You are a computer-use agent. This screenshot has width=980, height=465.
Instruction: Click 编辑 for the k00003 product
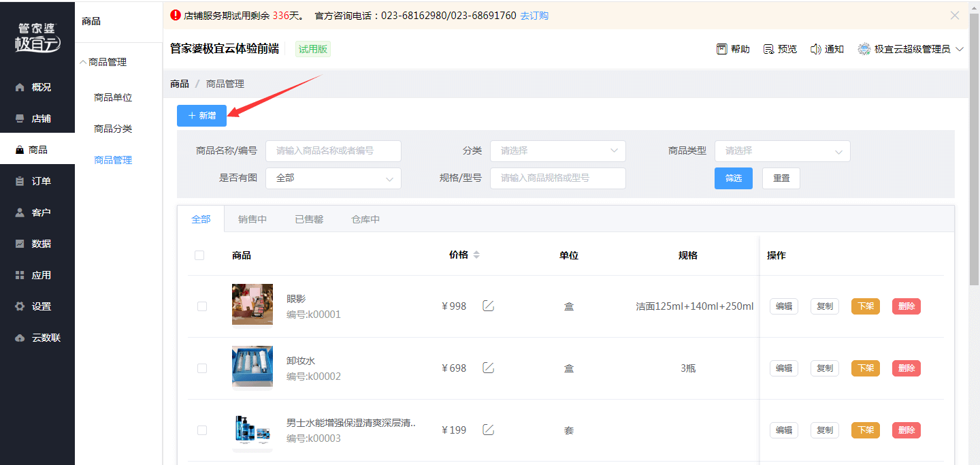click(x=784, y=430)
